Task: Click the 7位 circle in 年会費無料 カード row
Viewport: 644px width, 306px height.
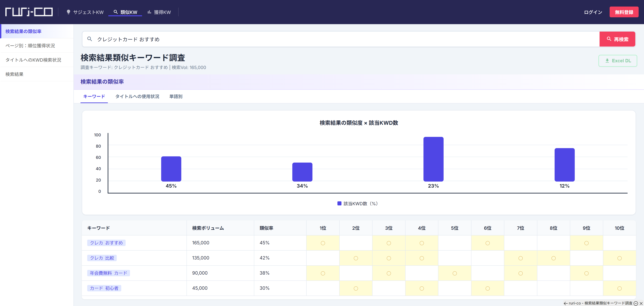Action: [521, 273]
